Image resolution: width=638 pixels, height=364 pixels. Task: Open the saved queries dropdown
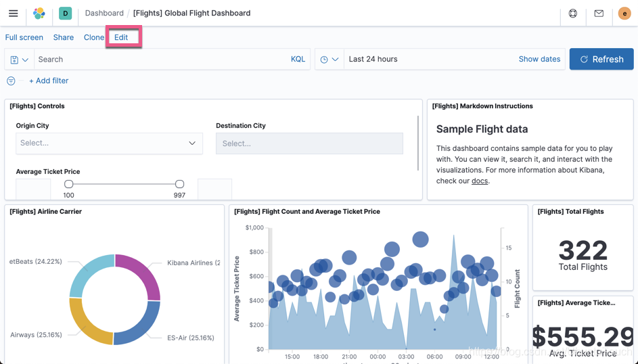pyautogui.click(x=19, y=60)
